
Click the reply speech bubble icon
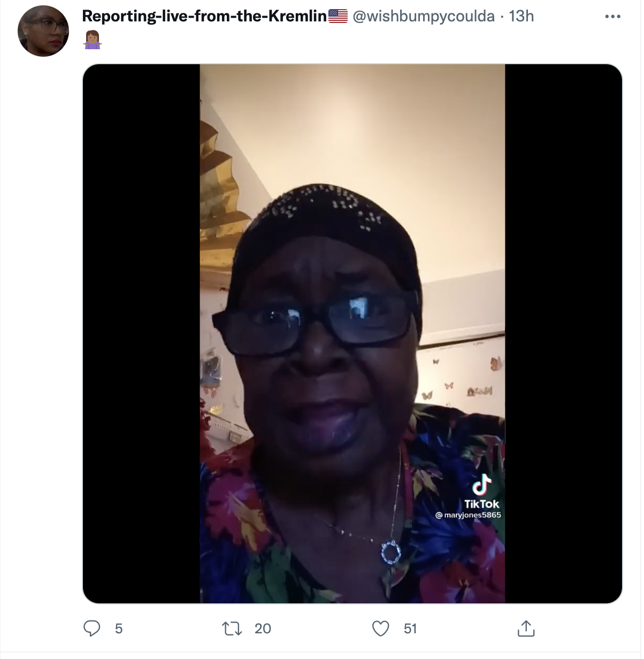coord(92,628)
